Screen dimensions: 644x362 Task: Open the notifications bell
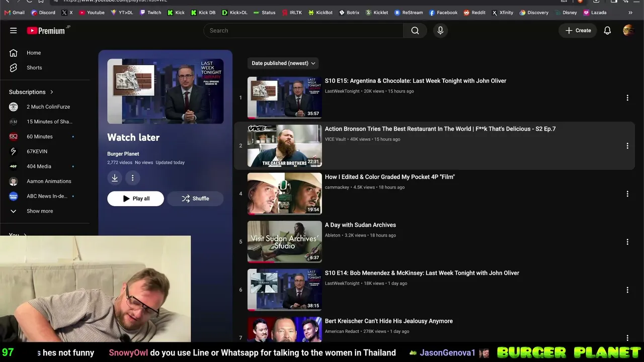pyautogui.click(x=607, y=31)
